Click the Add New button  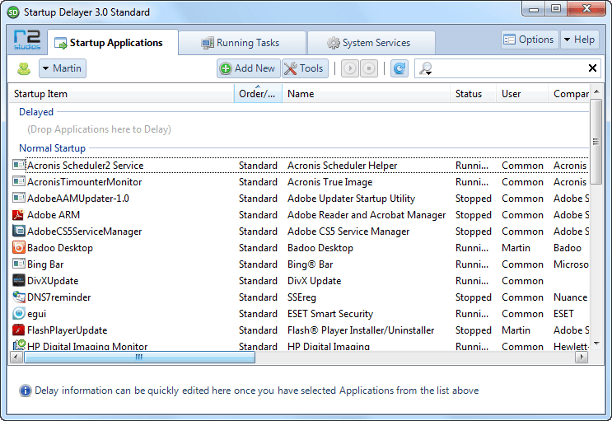[x=247, y=68]
